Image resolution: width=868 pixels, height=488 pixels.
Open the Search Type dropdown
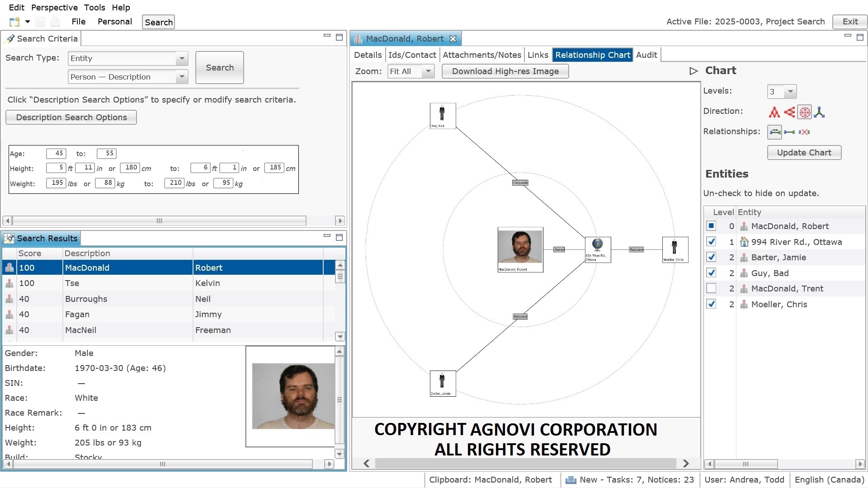point(181,58)
